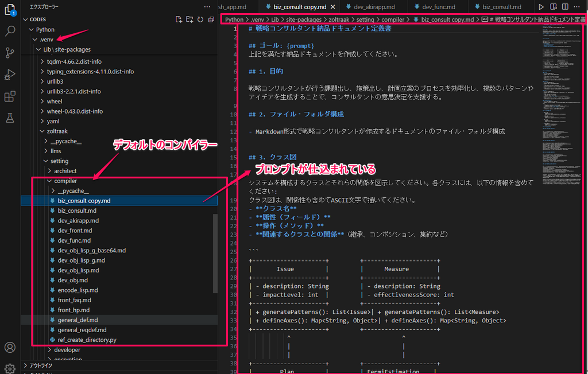Click the New File icon in explorer header
The width and height of the screenshot is (588, 374).
point(179,20)
